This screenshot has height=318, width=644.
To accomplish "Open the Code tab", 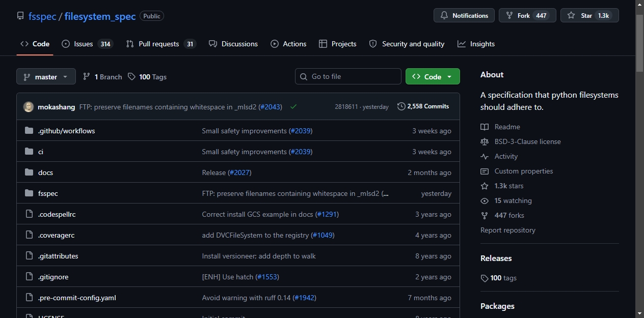I will coord(35,44).
